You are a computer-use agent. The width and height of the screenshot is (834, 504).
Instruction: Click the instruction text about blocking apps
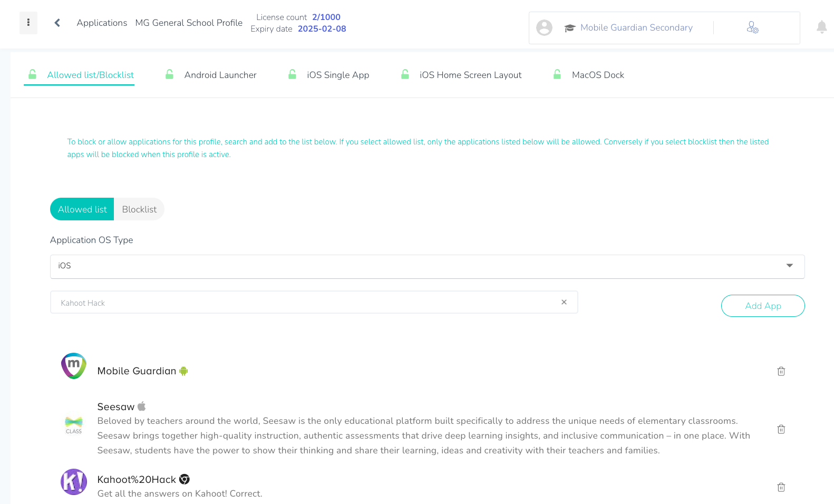418,148
